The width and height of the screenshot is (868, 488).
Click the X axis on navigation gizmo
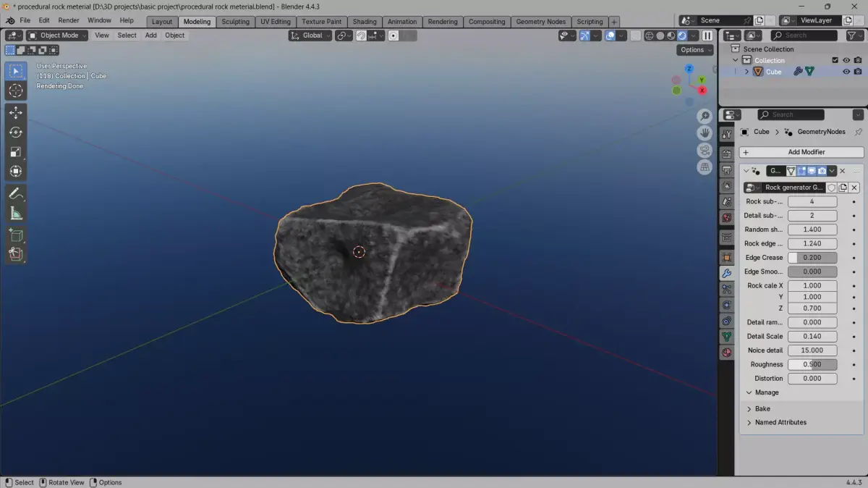[x=702, y=91]
